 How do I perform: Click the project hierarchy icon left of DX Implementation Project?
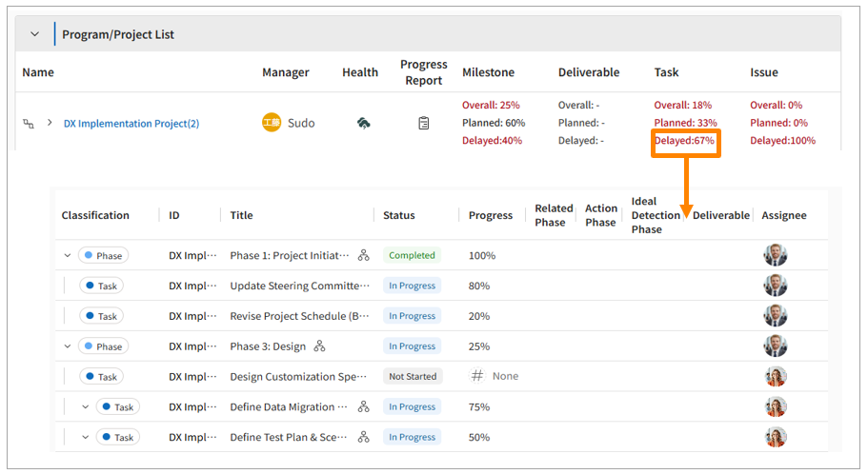click(x=29, y=124)
